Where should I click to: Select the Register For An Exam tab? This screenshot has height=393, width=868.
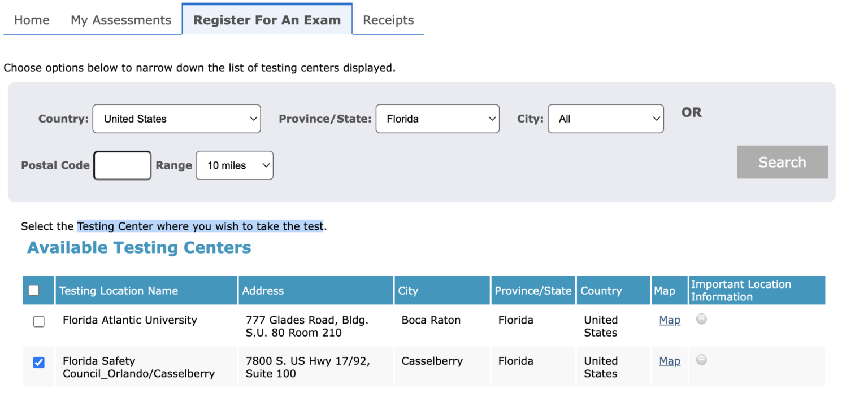click(267, 20)
